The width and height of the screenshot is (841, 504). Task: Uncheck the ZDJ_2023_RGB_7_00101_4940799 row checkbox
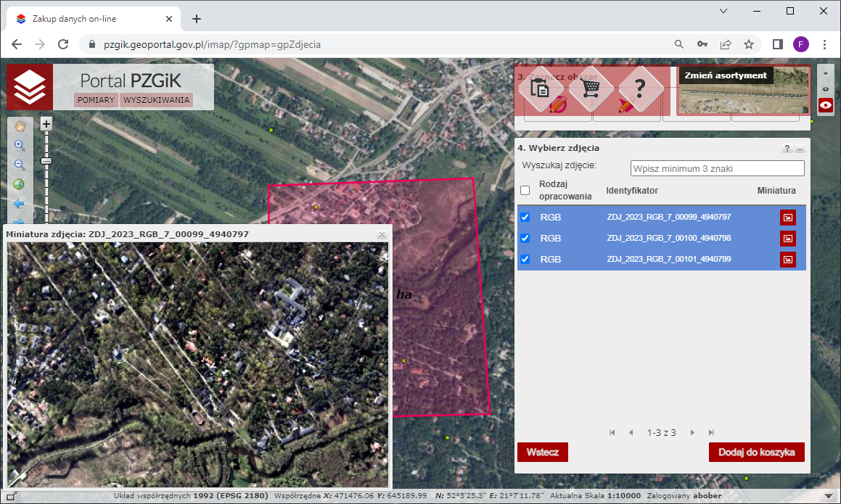525,259
